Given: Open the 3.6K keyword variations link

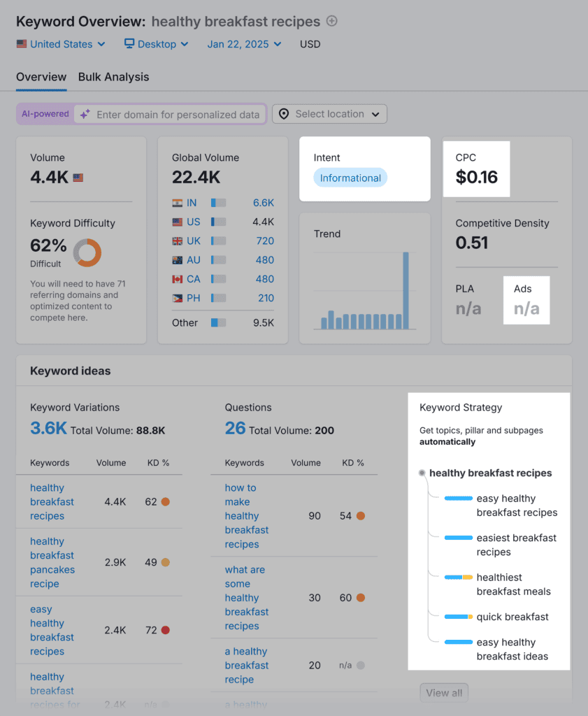Looking at the screenshot, I should (48, 429).
